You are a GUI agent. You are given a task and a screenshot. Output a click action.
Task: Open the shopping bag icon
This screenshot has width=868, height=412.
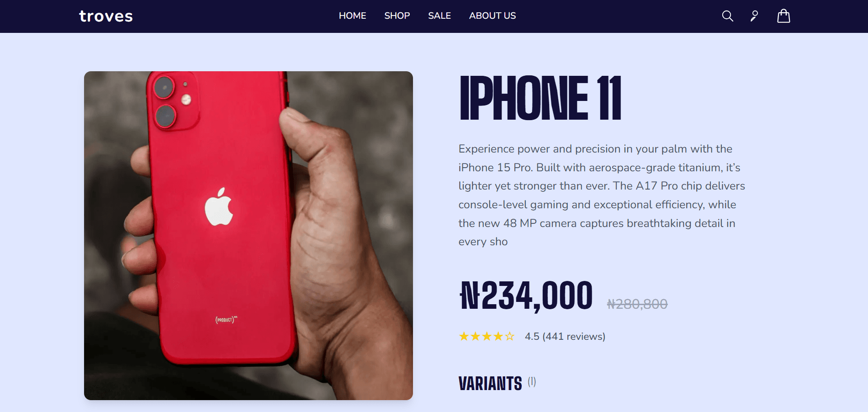pyautogui.click(x=783, y=16)
